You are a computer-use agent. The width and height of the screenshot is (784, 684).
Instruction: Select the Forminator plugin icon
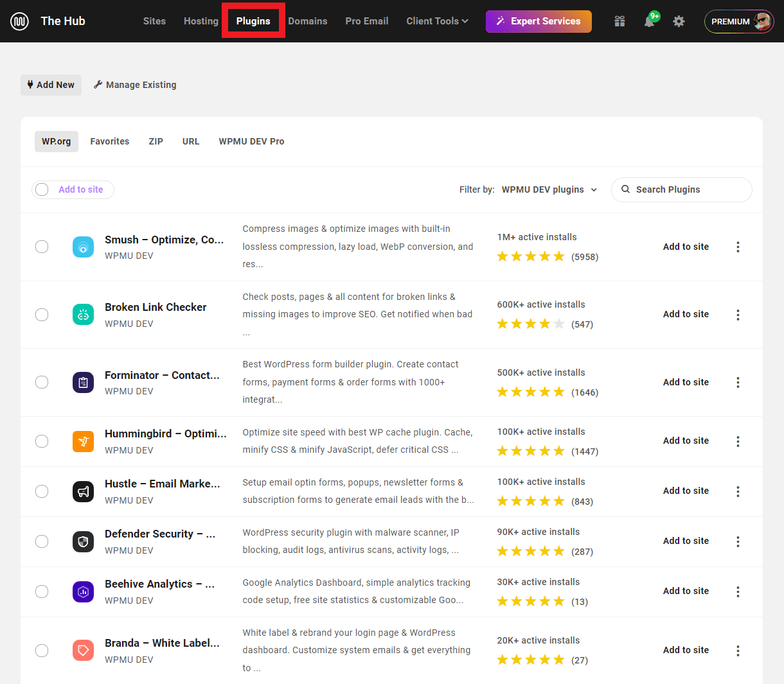[x=83, y=382]
